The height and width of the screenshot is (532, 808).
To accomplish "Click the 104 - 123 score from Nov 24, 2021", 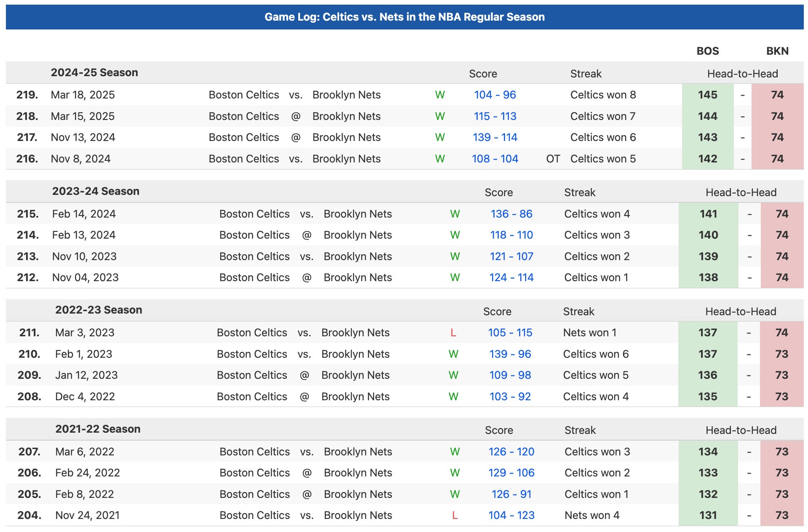I will [511, 516].
